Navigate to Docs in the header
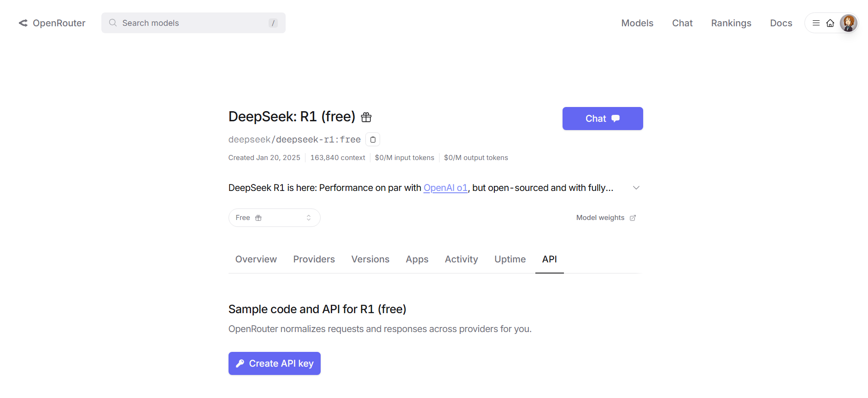This screenshot has height=398, width=868. (781, 23)
